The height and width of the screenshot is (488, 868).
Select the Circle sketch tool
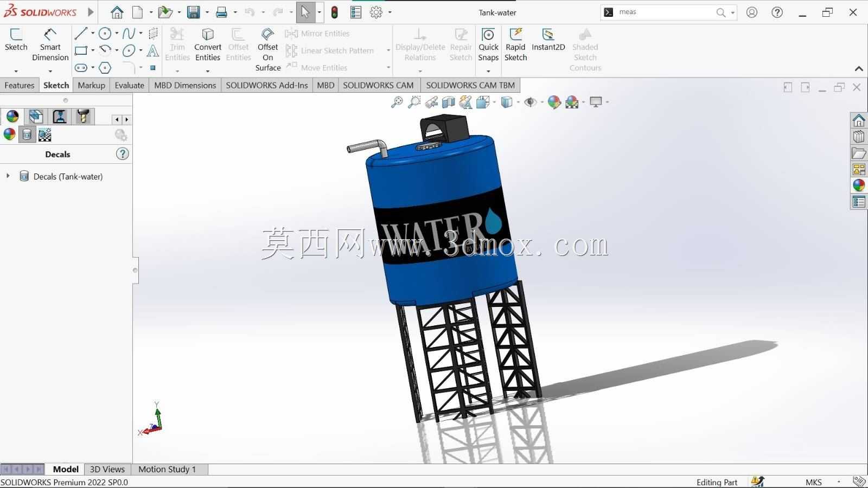tap(105, 34)
